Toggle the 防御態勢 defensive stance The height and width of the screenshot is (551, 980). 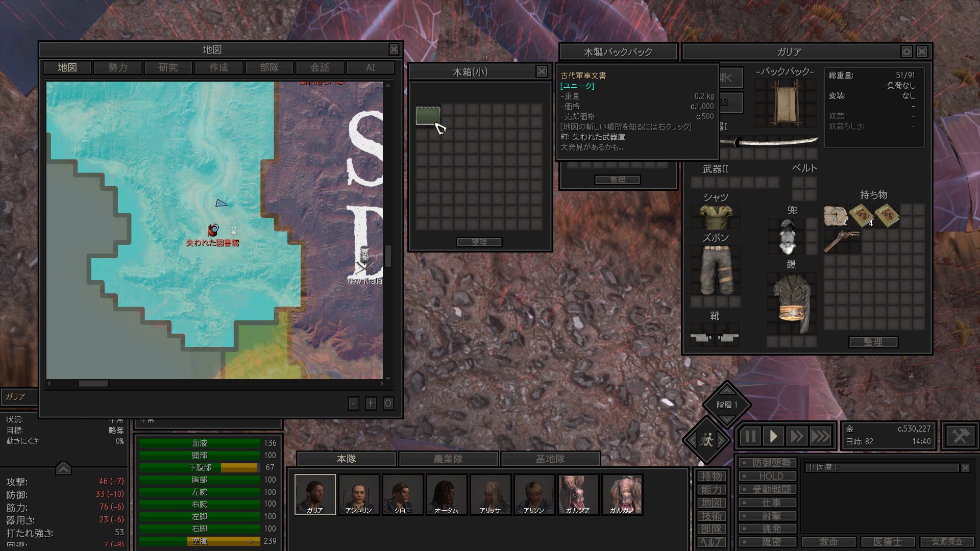767,463
